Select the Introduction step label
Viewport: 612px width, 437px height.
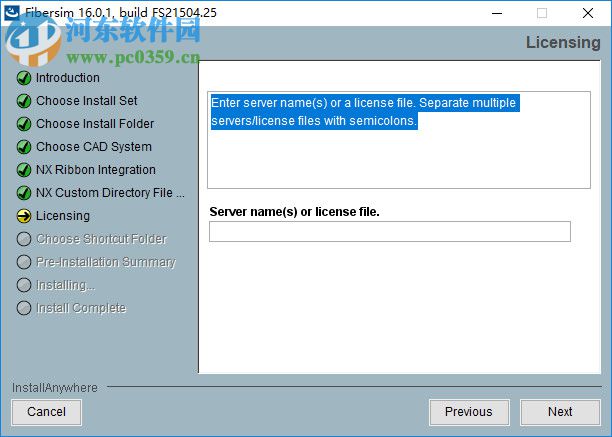(68, 78)
